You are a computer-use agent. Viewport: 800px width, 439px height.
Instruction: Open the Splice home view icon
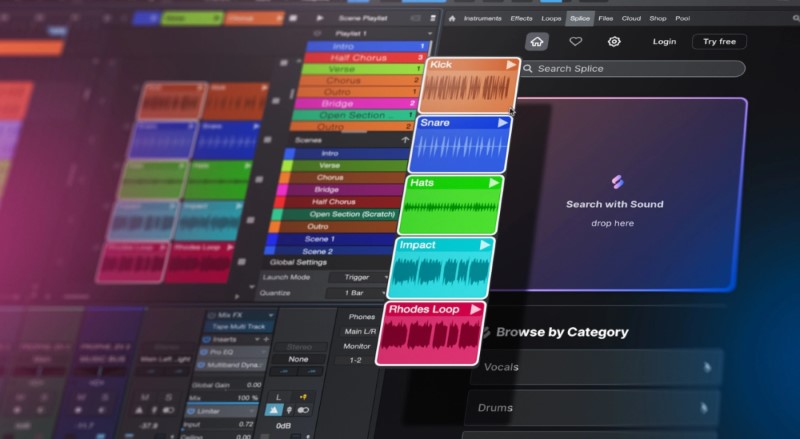[x=537, y=41]
